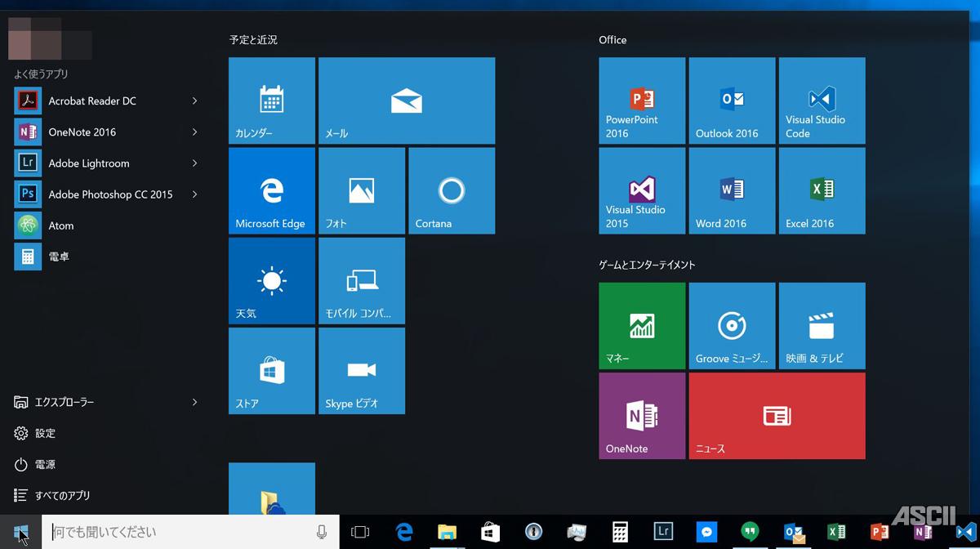
Task: Open the red news tile
Action: (x=777, y=416)
